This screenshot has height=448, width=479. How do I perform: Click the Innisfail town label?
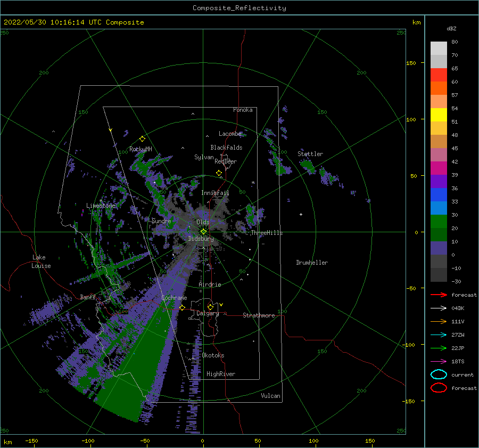(x=215, y=193)
